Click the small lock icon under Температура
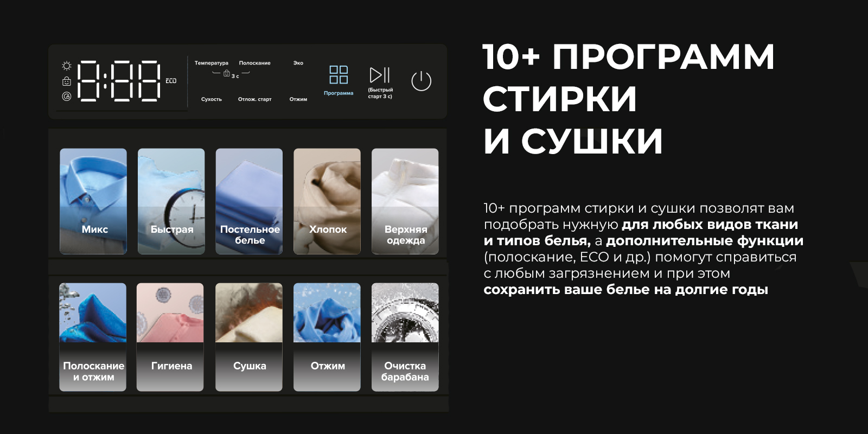This screenshot has height=434, width=868. tap(227, 74)
